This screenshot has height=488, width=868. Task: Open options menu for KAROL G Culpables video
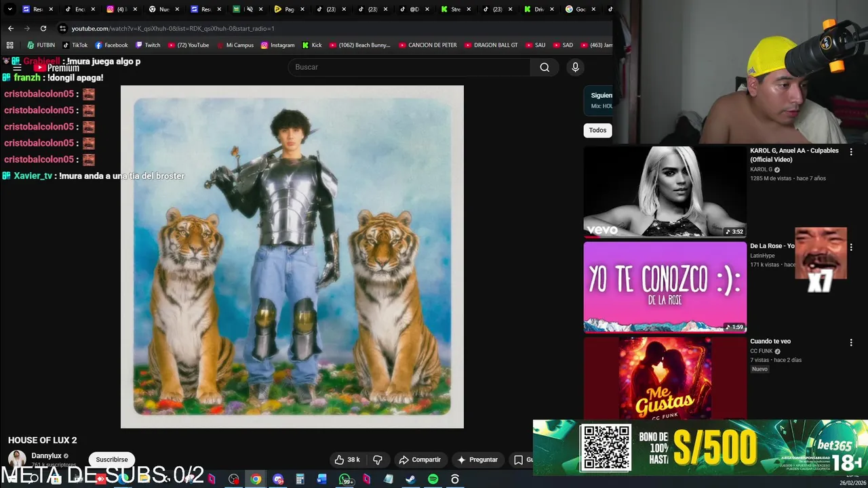(x=851, y=152)
